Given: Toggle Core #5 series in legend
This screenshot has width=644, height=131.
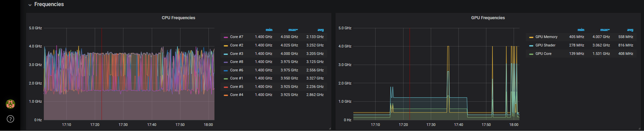Looking at the screenshot, I should coord(236,87).
